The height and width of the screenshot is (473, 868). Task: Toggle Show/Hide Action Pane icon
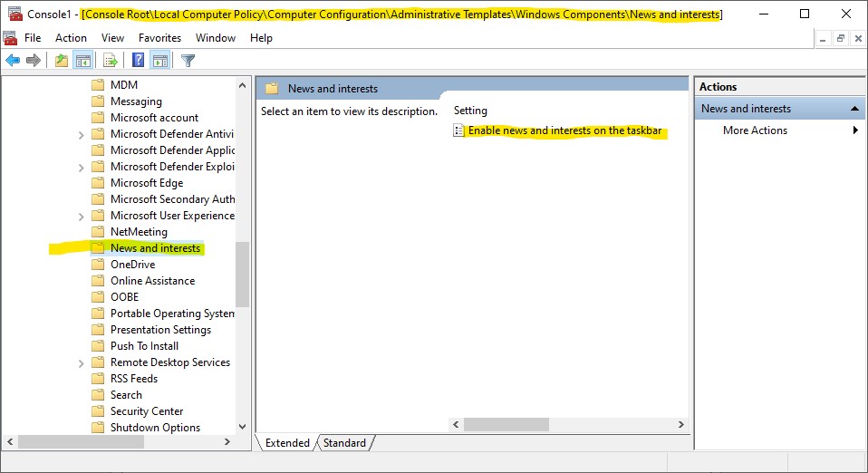160,61
